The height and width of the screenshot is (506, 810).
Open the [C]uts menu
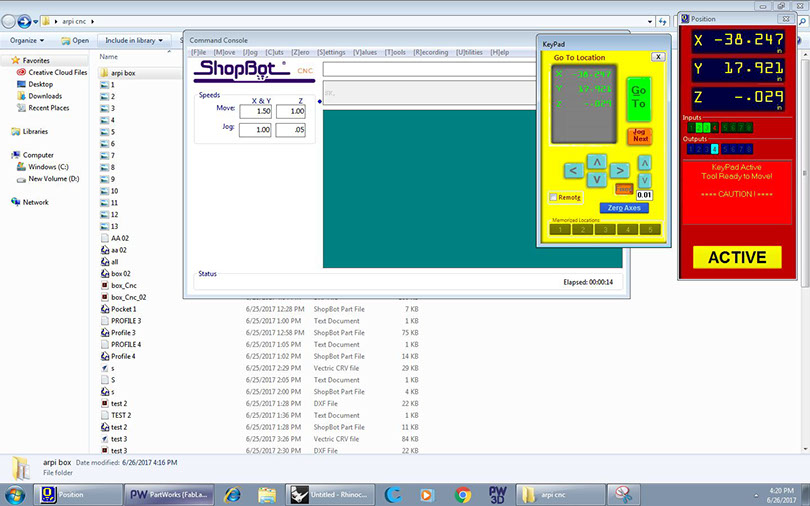point(274,52)
